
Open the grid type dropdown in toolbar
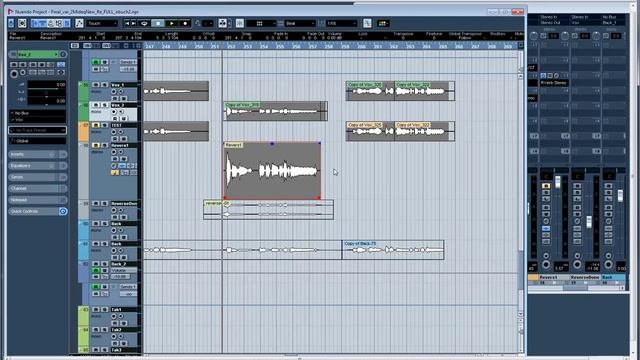261,24
